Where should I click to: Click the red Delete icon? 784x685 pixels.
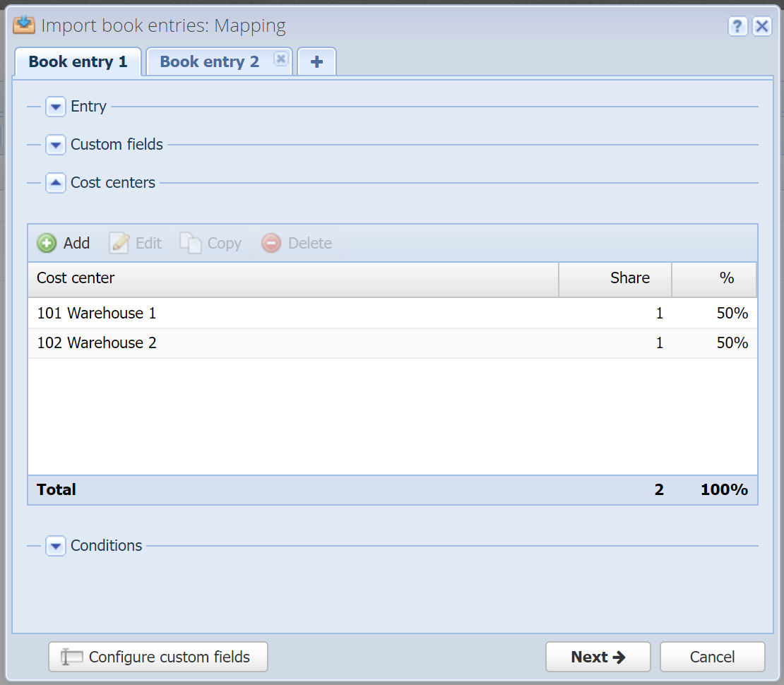(x=271, y=244)
